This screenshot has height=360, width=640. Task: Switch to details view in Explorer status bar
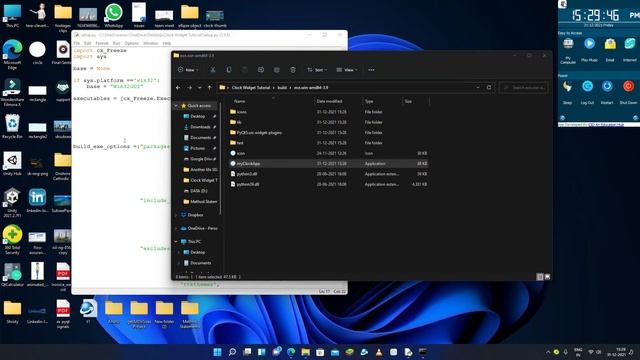coord(540,277)
